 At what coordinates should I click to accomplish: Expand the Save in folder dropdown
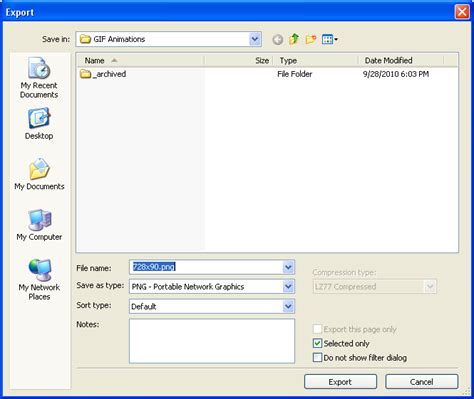pyautogui.click(x=255, y=39)
